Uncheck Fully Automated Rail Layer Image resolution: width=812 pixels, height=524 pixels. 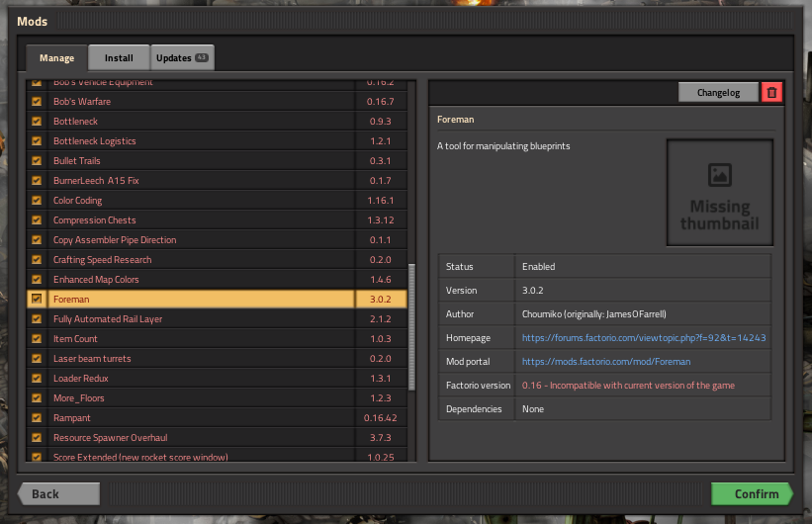tap(37, 319)
